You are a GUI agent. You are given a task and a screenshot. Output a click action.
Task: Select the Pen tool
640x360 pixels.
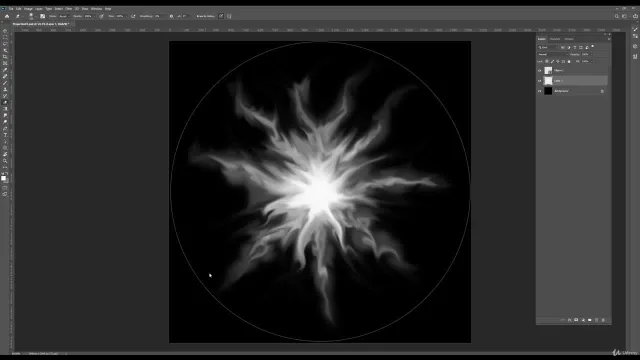[5, 129]
